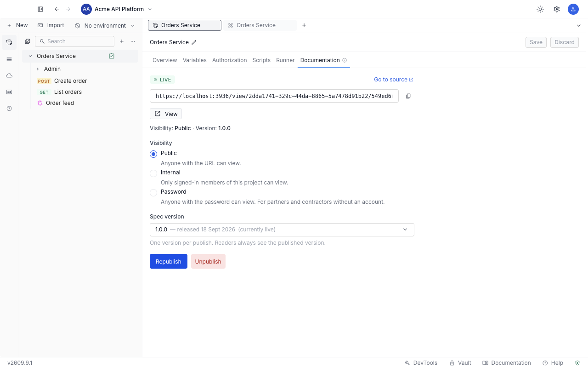Open mock server icon in left rail
This screenshot has height=368, width=588.
[9, 92]
